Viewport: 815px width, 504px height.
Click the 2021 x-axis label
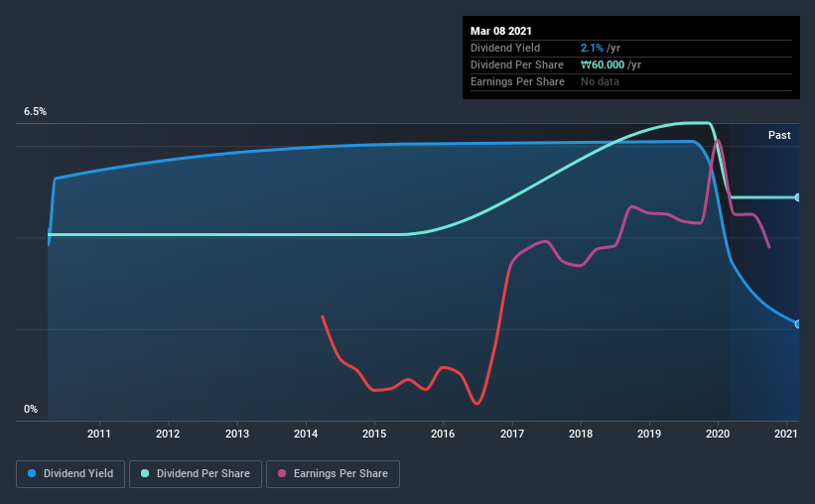point(786,434)
